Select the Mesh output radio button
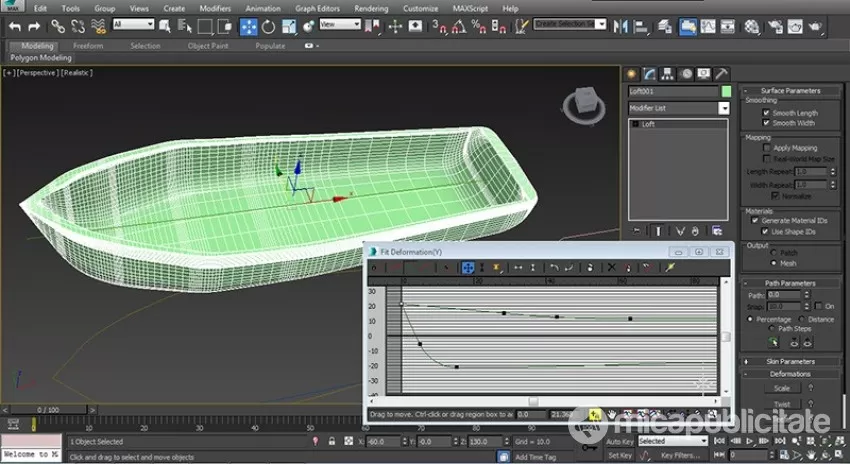This screenshot has width=850, height=464. pos(774,263)
